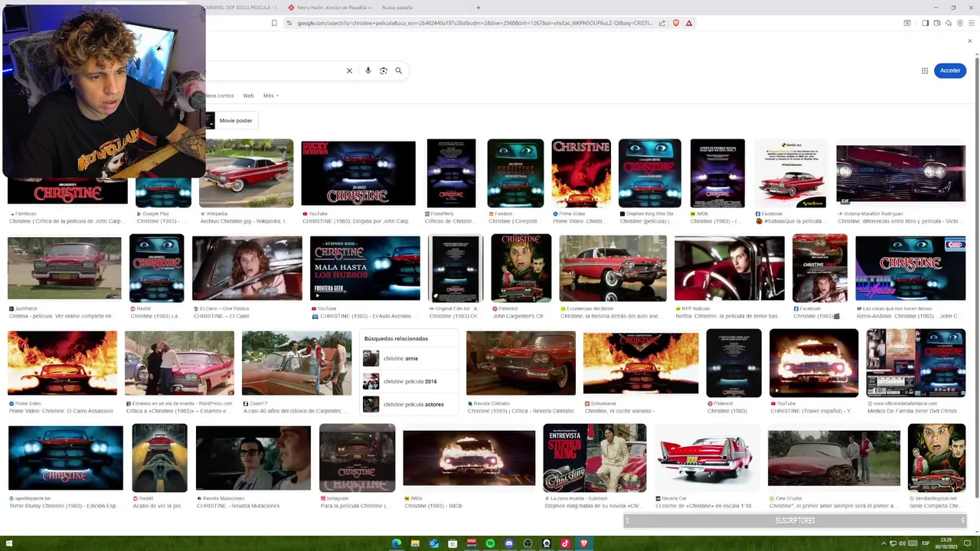Open a new browser tab with plus
Image resolution: width=980 pixels, height=551 pixels.
[479, 8]
